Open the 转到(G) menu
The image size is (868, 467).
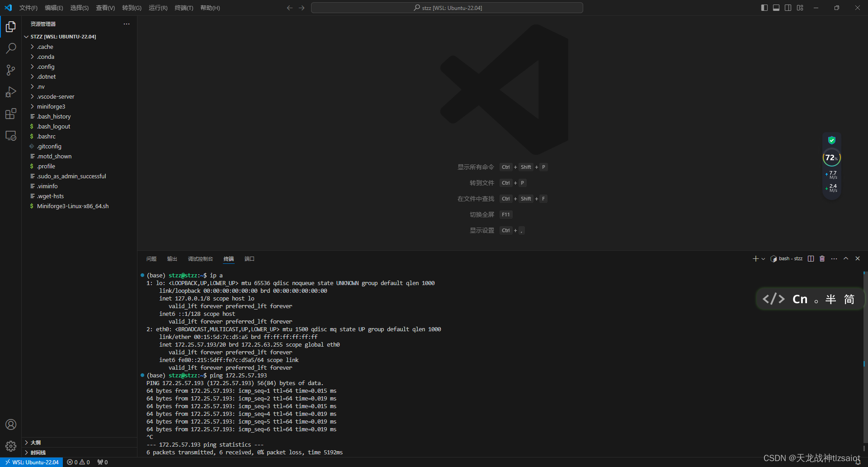pos(132,8)
